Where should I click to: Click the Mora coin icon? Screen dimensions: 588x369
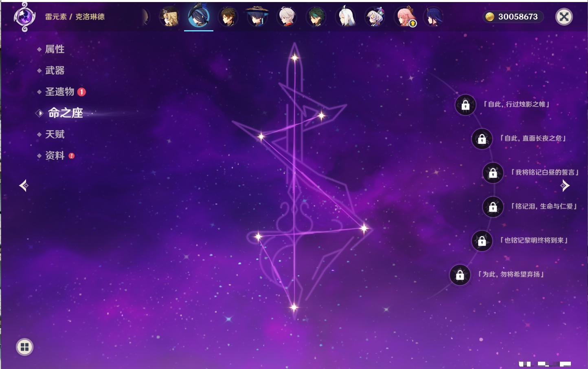[490, 17]
